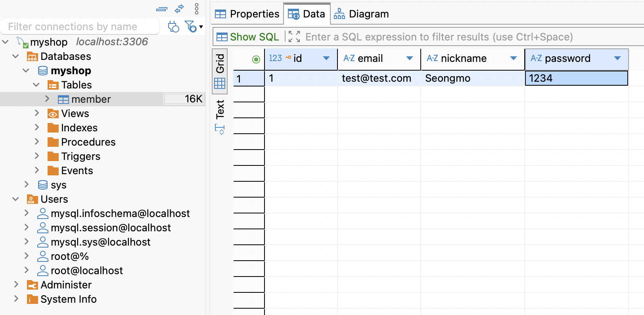Click the mysql.infoschema@localhost user icon
This screenshot has width=644, height=315.
click(x=42, y=214)
